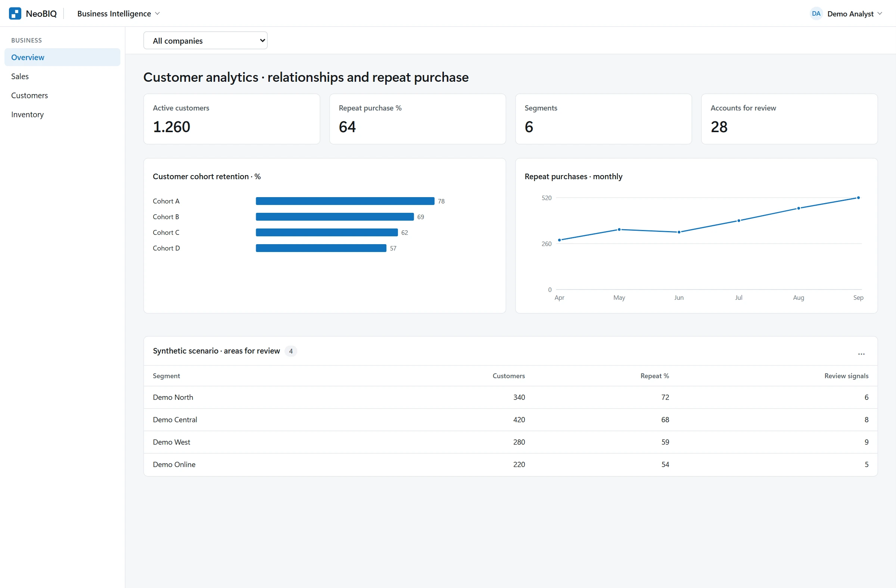Click the count badge 4 beside areas for review
This screenshot has width=896, height=588.
(290, 351)
